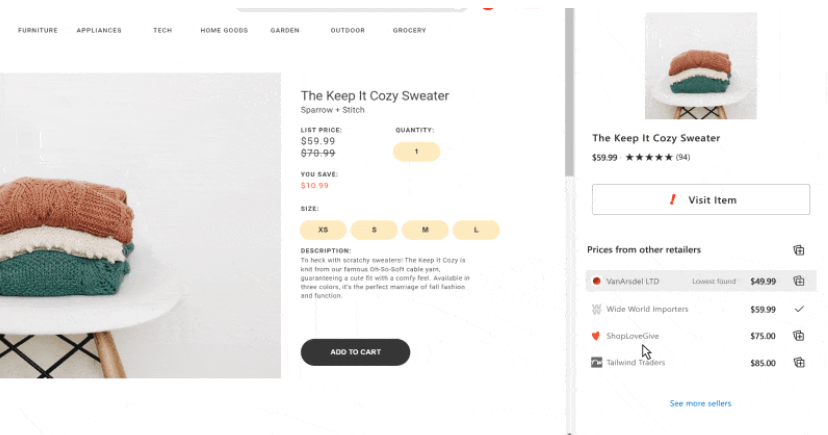Screen dimensions: 828x435
Task: Choose size L
Action: pos(476,230)
